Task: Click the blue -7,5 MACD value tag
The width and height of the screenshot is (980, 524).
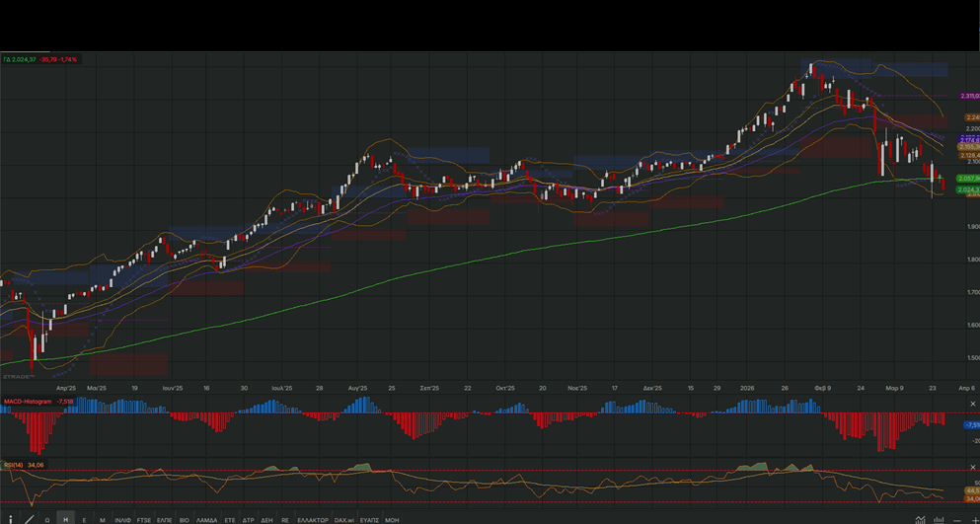Action: tap(972, 425)
